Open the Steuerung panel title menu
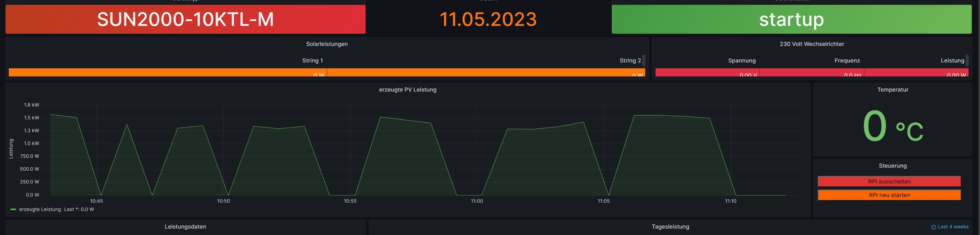Viewport: 980px width, 235px height. point(892,166)
